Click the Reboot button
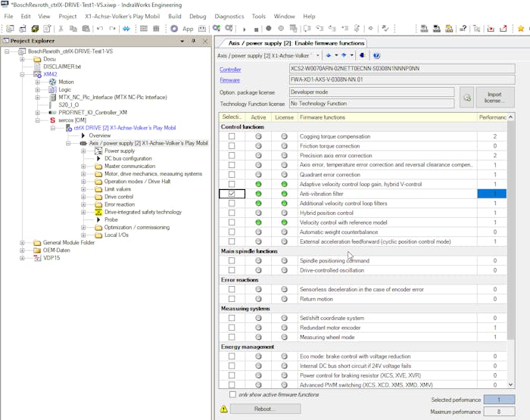 [265, 409]
